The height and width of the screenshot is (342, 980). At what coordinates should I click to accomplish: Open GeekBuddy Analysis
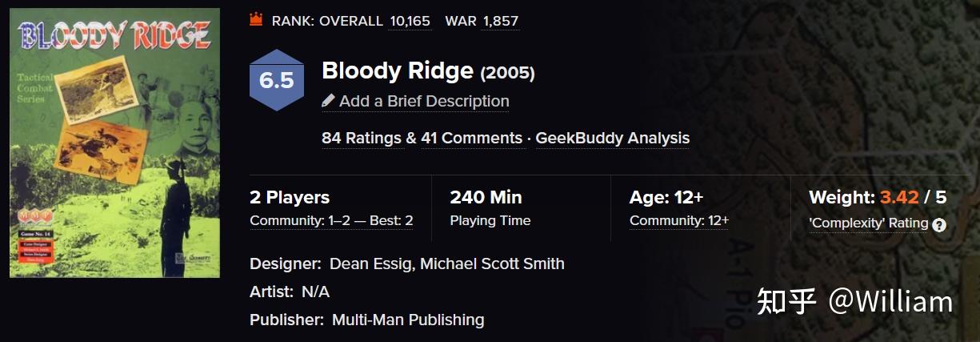[612, 139]
